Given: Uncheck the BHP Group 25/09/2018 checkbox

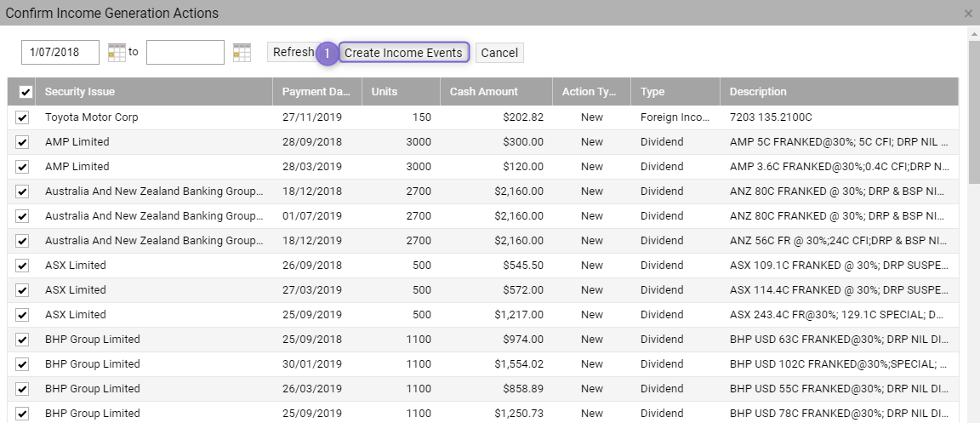Looking at the screenshot, I should [22, 340].
